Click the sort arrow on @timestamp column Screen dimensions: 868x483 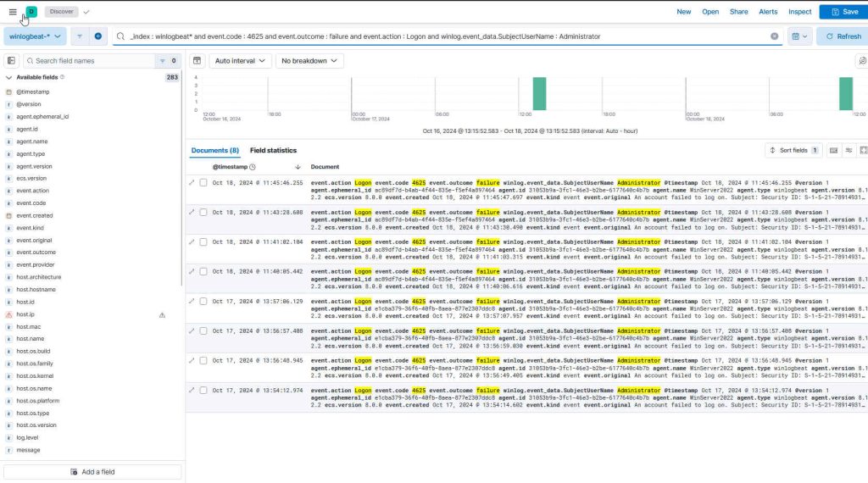pos(298,167)
